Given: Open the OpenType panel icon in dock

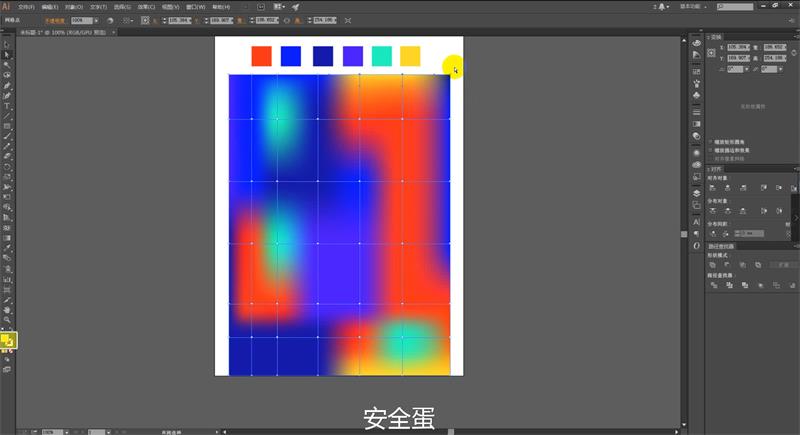Looking at the screenshot, I should 696,246.
